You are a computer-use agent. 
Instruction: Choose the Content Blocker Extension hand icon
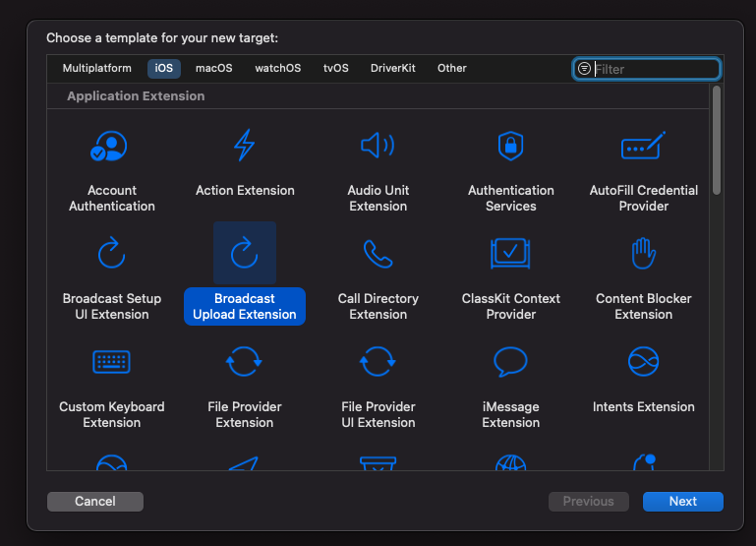pos(644,253)
